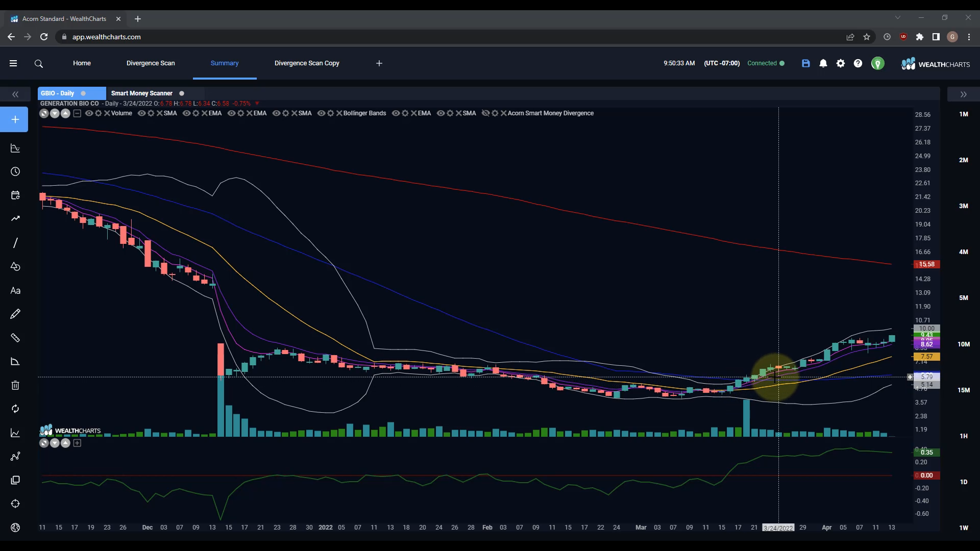Click the blue plus add button in sidebar
The width and height of the screenshot is (980, 551).
14,119
